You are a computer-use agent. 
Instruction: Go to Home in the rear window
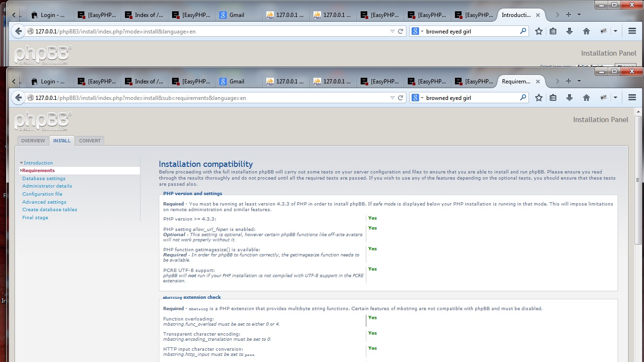586,31
